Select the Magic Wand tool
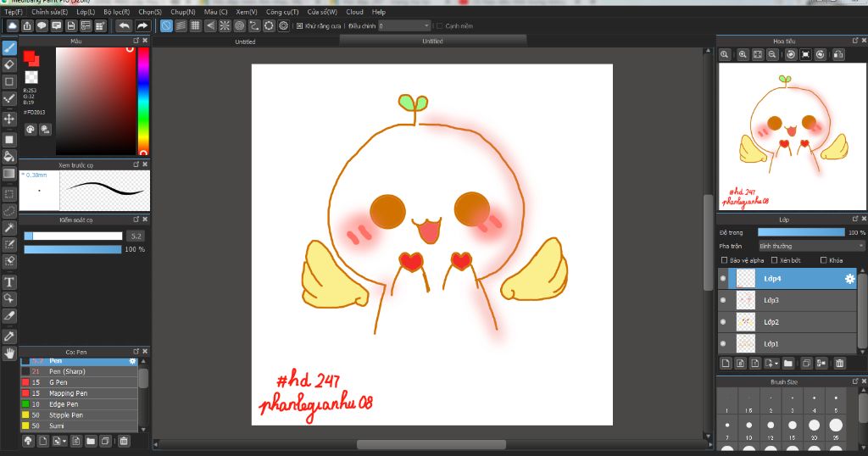The image size is (868, 456). tap(8, 227)
